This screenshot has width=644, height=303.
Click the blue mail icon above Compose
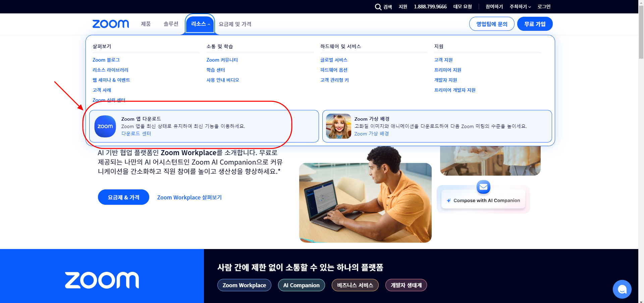pos(483,187)
